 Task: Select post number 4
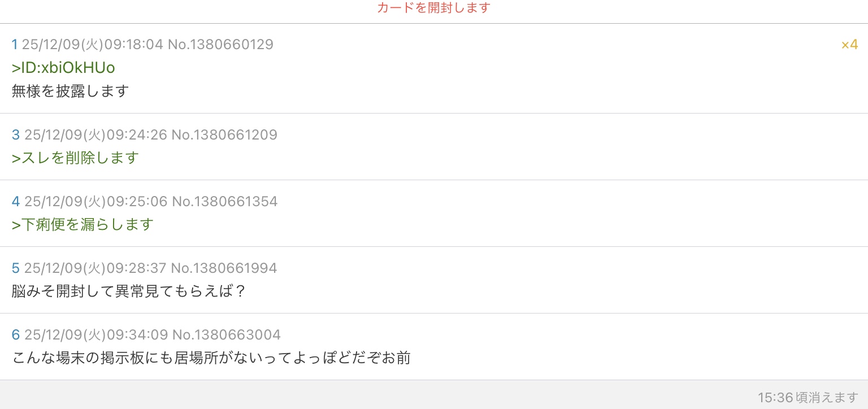click(16, 202)
